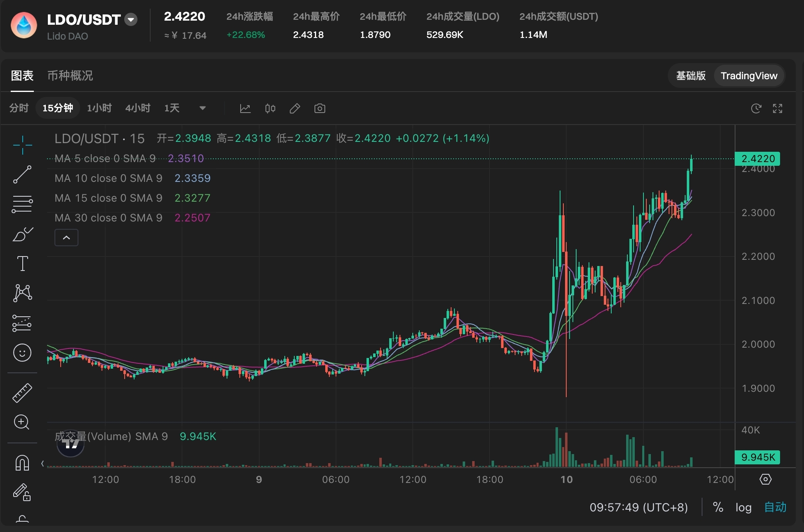Screen dimensions: 804x532
Task: Expand more timeframe options dropdown
Action: (202, 108)
